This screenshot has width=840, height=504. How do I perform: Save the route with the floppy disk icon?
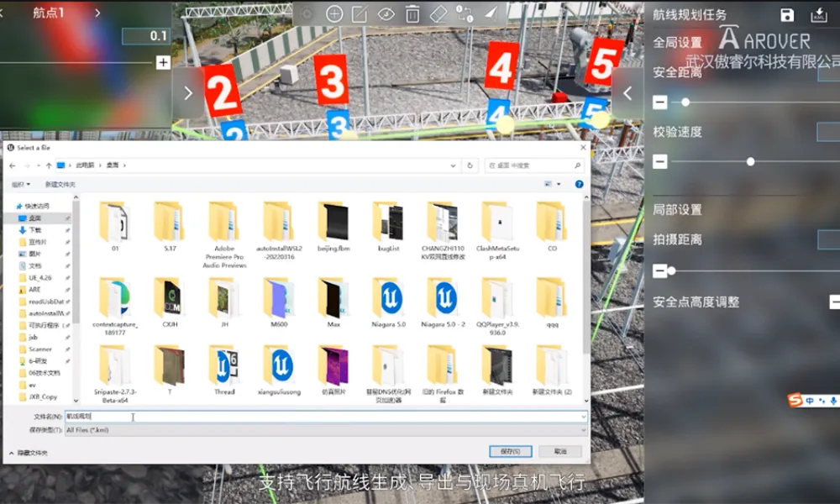click(787, 15)
